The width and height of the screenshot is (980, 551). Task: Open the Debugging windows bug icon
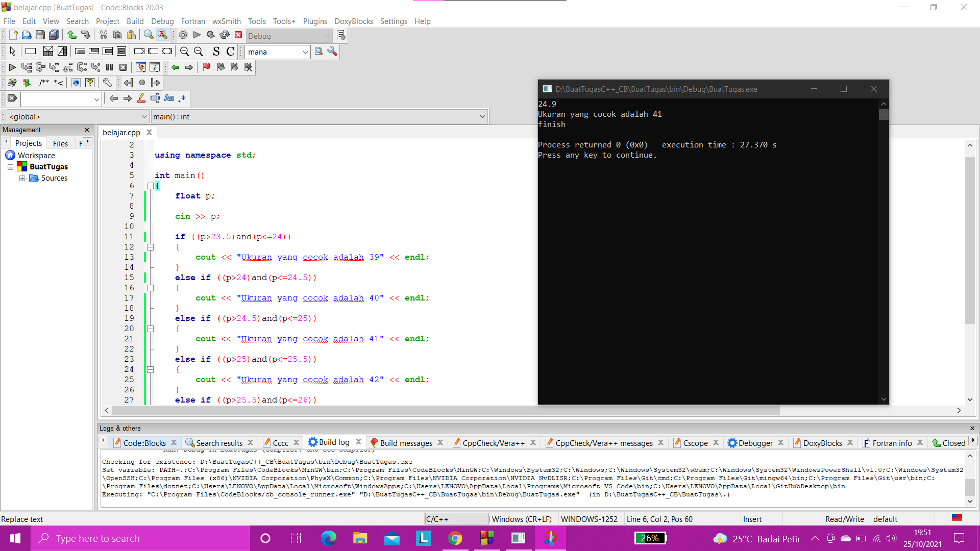click(141, 67)
